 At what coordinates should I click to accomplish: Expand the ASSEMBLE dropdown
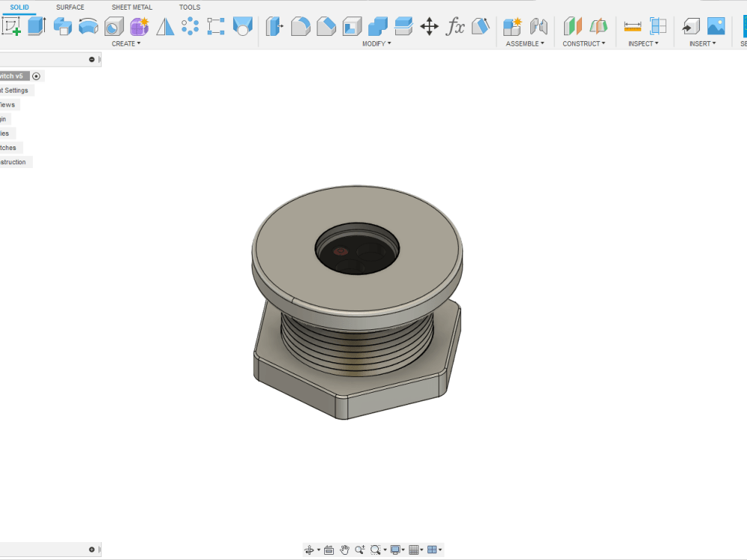(524, 43)
